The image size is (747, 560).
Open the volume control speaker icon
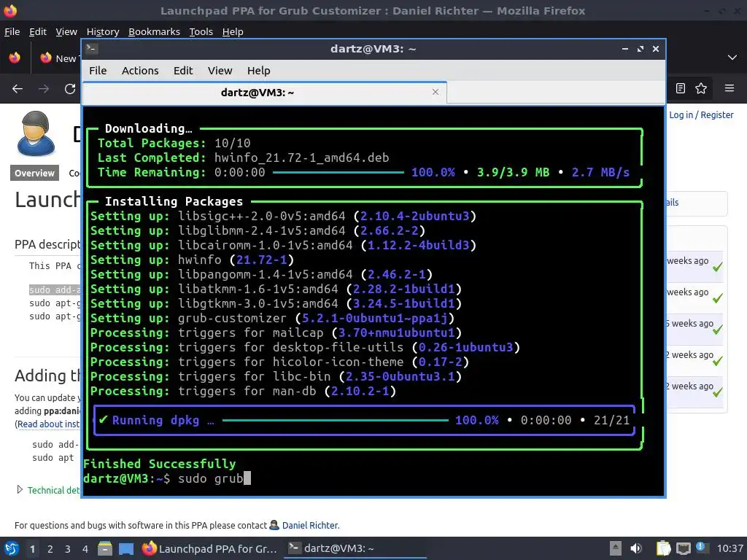click(636, 548)
